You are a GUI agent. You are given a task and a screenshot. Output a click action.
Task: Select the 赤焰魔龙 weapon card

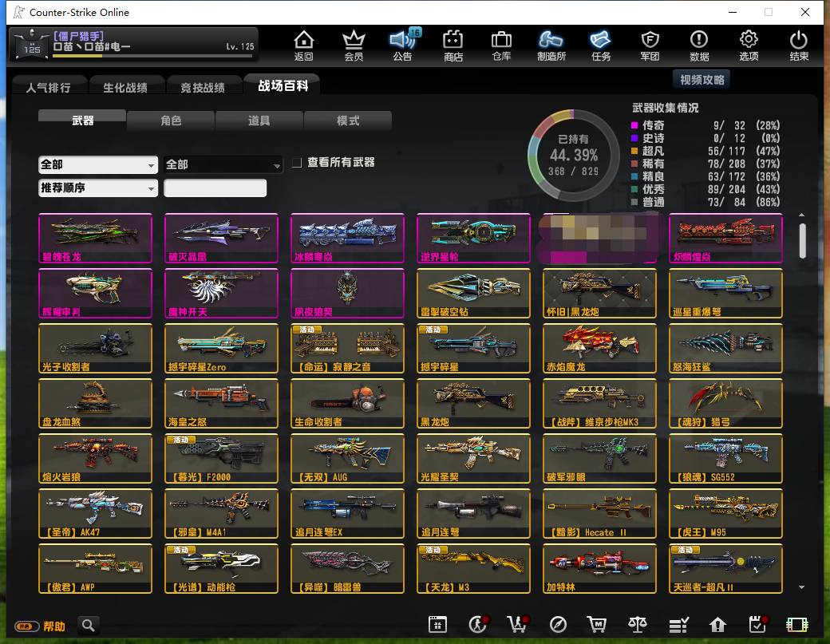(x=599, y=348)
